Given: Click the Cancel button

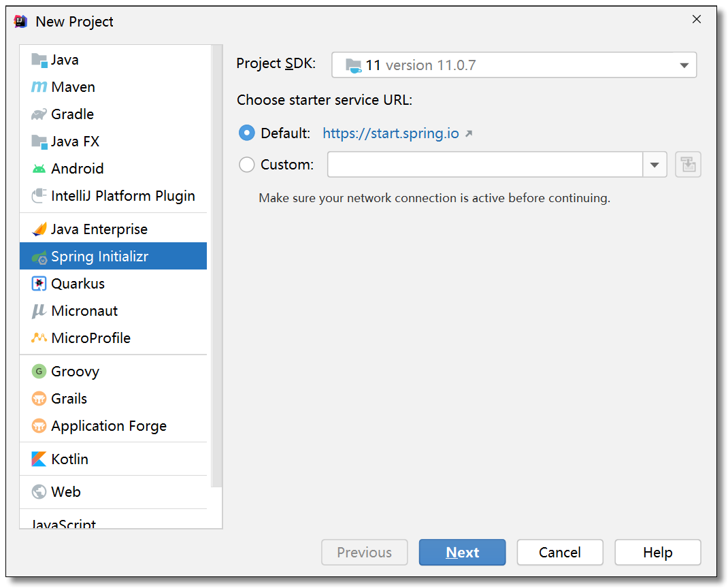Looking at the screenshot, I should 559,553.
